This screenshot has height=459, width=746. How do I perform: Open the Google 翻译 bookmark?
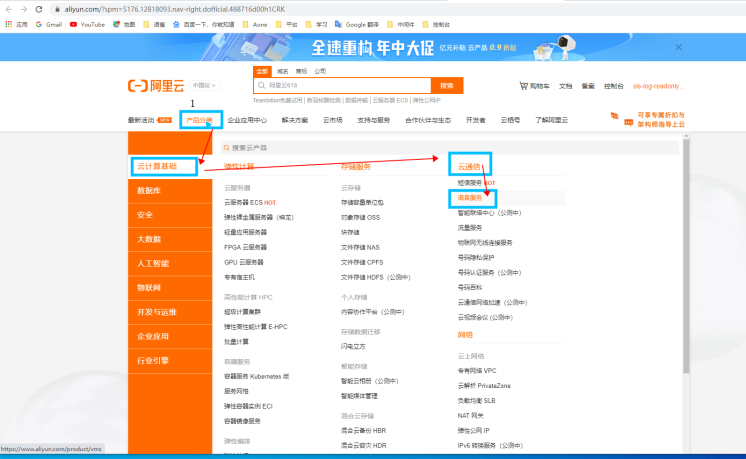[x=357, y=24]
